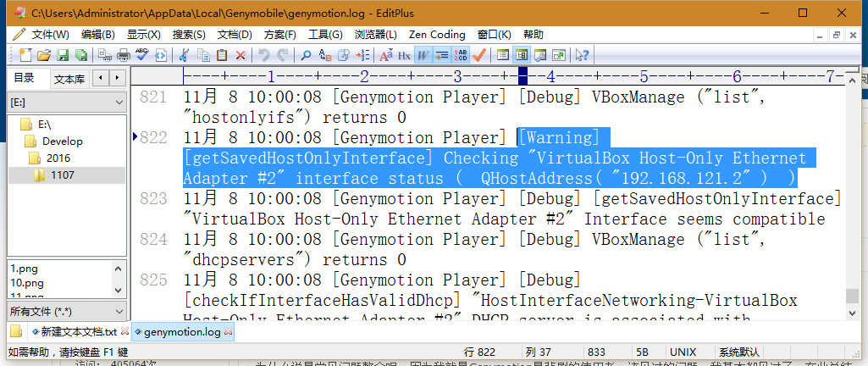868x366 pixels.
Task: Open print preview from the toolbar
Action: point(106,55)
